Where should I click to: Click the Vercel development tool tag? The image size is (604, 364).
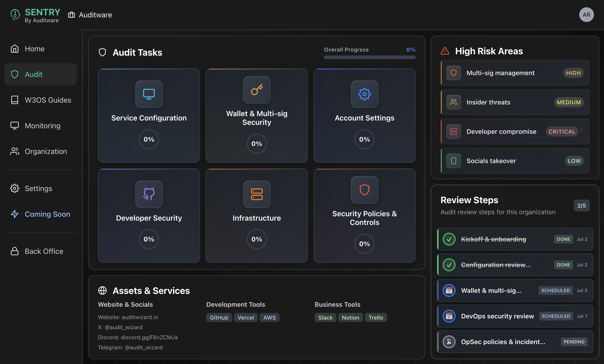click(246, 317)
